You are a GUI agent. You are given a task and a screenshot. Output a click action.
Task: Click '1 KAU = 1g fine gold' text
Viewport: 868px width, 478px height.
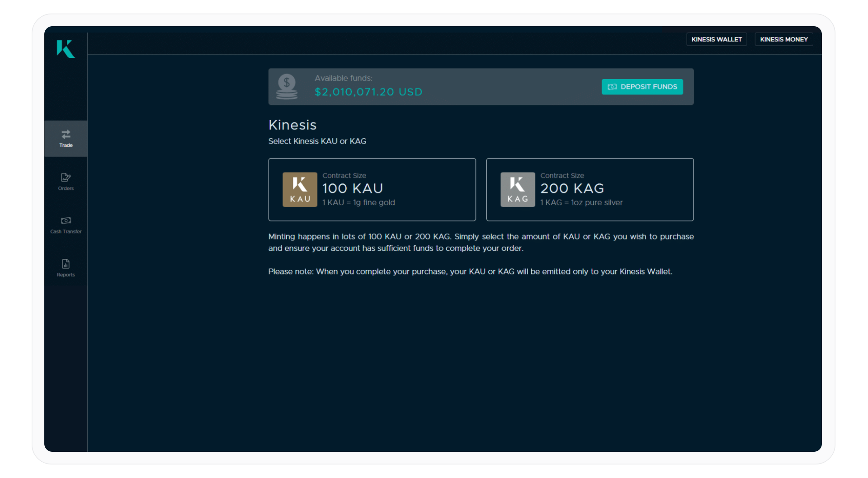tap(359, 202)
